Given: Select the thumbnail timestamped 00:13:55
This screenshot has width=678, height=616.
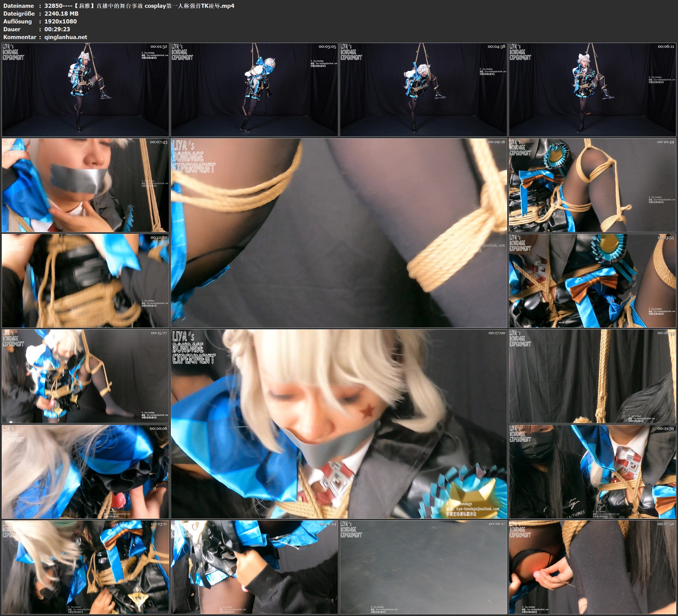Looking at the screenshot, I should coord(593,280).
